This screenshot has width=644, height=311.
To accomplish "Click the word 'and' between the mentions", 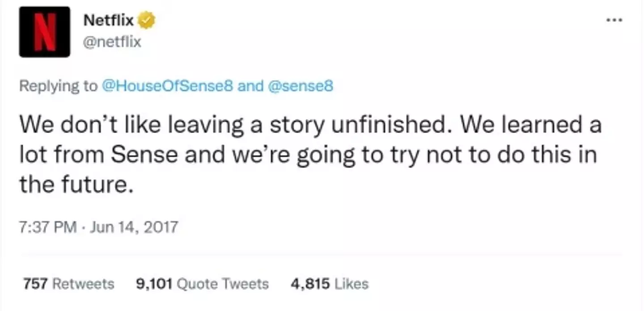I will tap(250, 86).
